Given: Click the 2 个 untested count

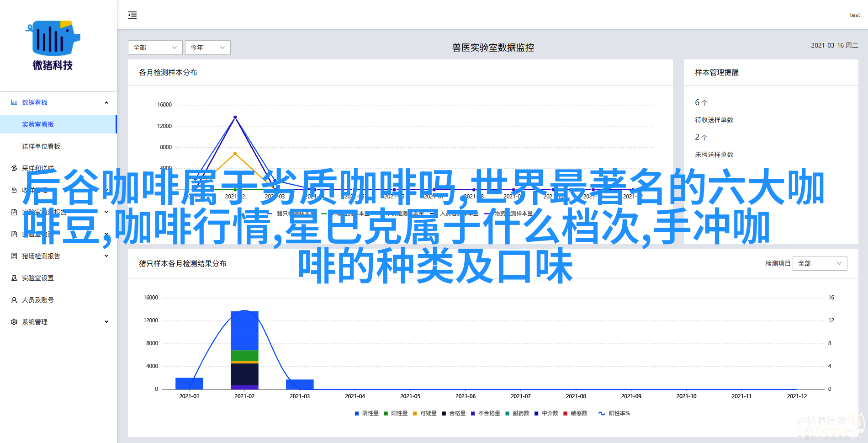Looking at the screenshot, I should pos(701,137).
